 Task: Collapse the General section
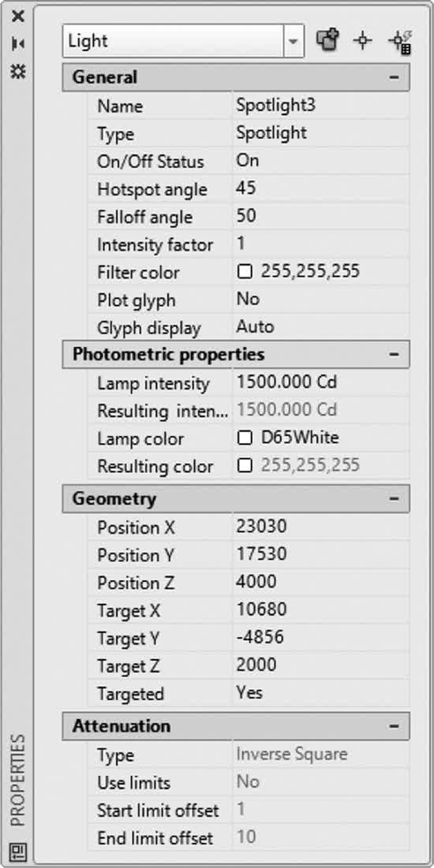pos(394,77)
